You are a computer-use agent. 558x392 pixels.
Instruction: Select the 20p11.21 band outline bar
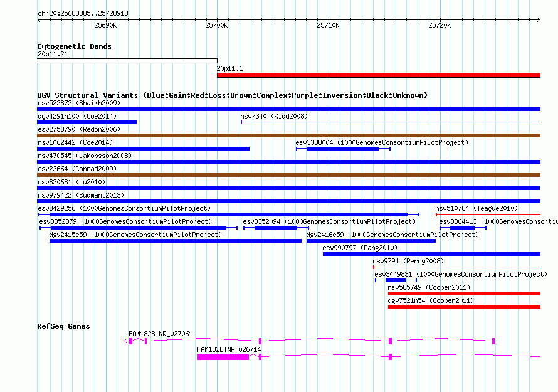127,61
